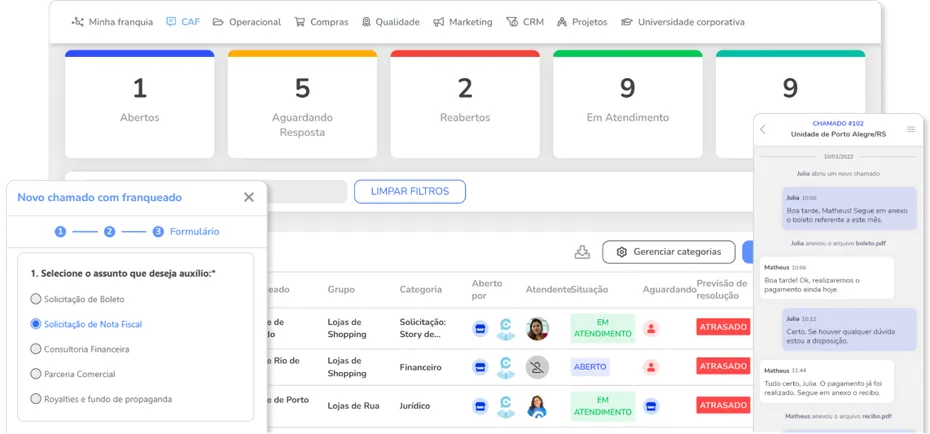This screenshot has height=434, width=930.
Task: Click franchisor avatar icon in Financeiro row
Action: (x=505, y=368)
